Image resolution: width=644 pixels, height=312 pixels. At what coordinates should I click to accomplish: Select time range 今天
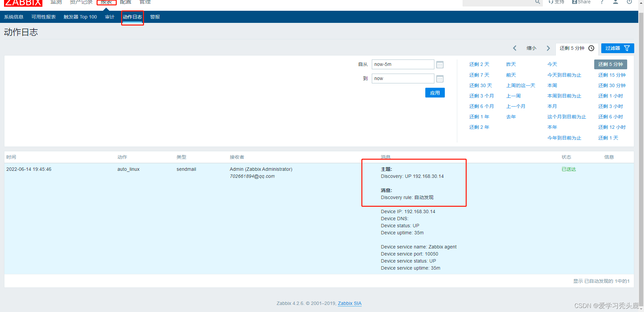point(552,64)
